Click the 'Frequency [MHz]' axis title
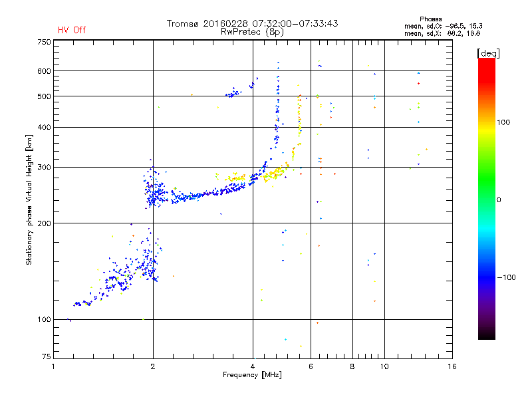 tap(252, 375)
